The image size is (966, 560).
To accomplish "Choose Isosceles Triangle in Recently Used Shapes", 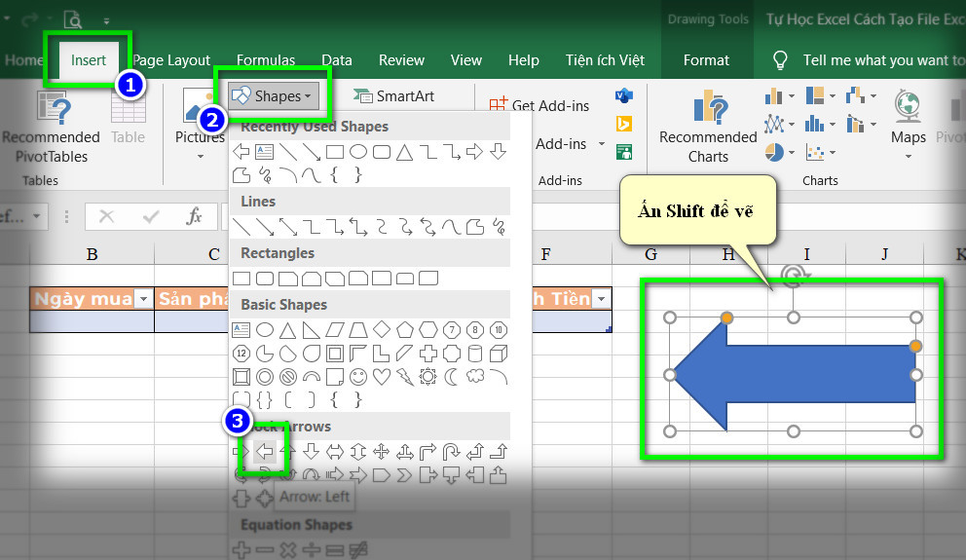I will point(405,152).
